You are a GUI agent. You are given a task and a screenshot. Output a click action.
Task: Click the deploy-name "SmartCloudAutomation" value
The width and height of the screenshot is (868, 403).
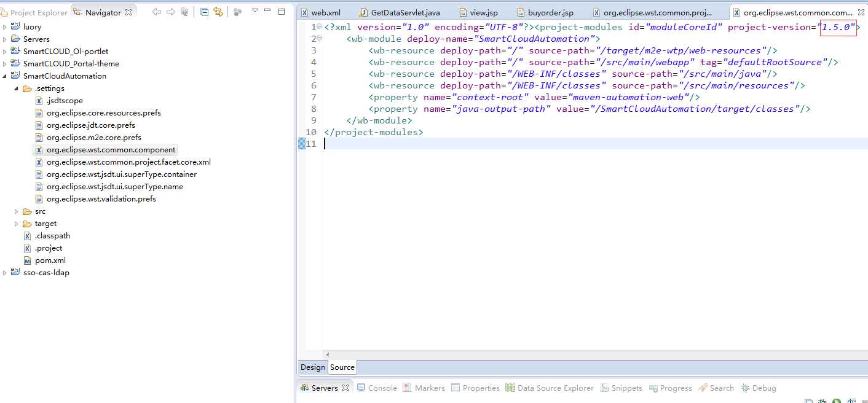534,39
